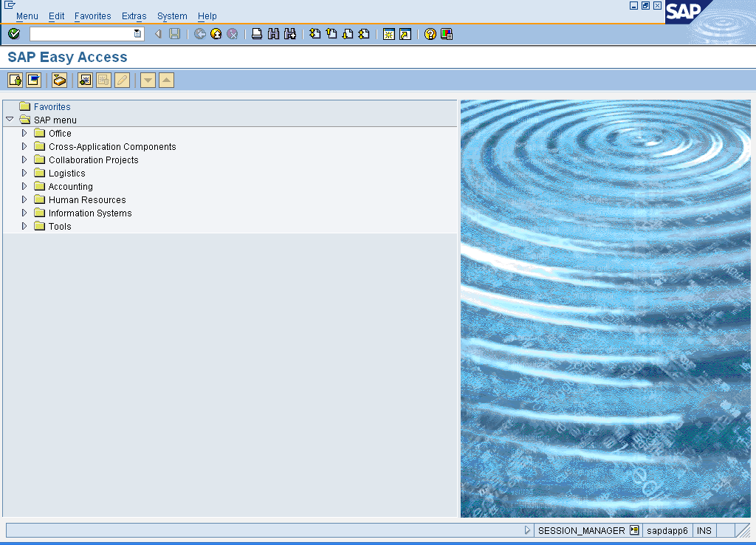Screen dimensions: 756x545
Task: Expand the Human Resources node
Action: 24,199
